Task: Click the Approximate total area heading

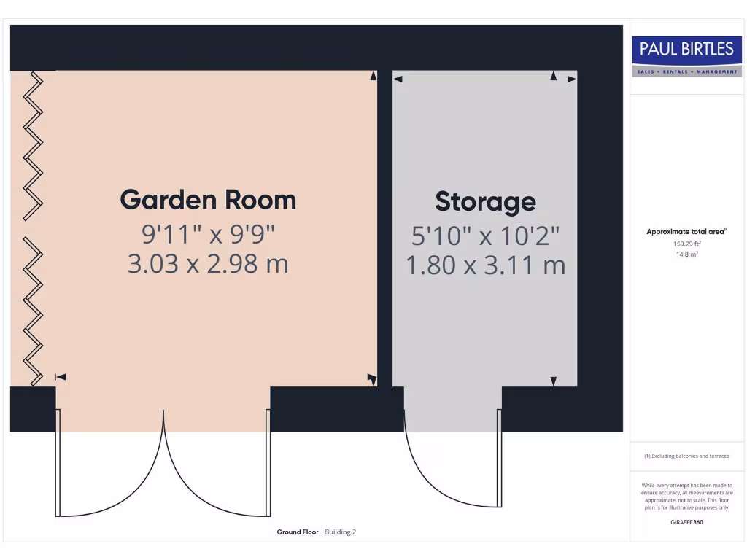Action: [x=686, y=232]
